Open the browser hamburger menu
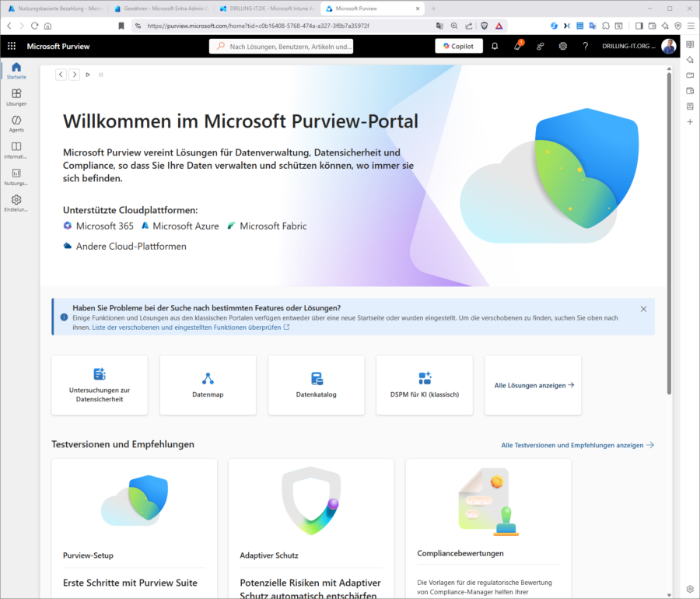This screenshot has height=599, width=700. pyautogui.click(x=691, y=26)
